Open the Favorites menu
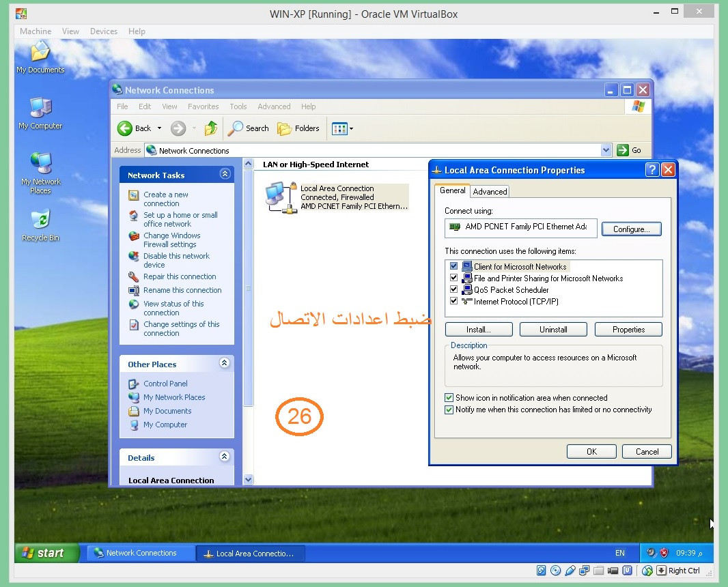This screenshot has width=728, height=587. pyautogui.click(x=203, y=106)
